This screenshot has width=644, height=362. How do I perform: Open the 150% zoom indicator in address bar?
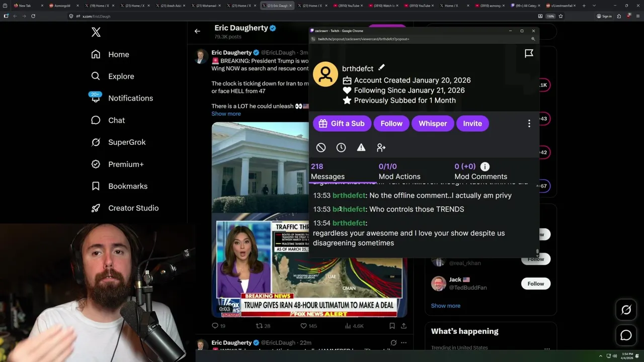tap(550, 16)
